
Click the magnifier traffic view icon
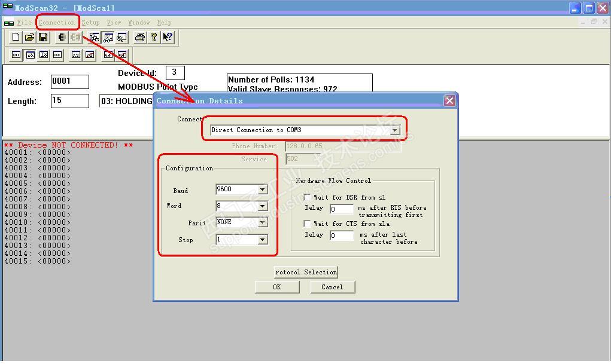click(x=122, y=38)
